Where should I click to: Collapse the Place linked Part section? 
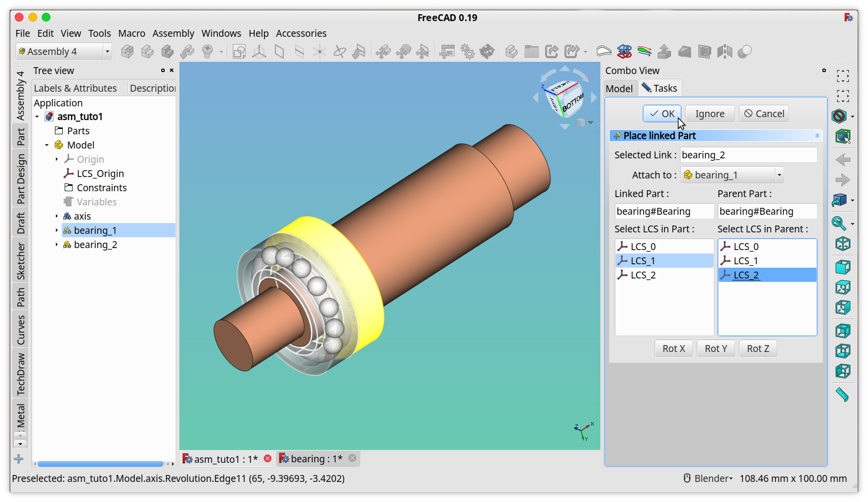click(x=817, y=136)
